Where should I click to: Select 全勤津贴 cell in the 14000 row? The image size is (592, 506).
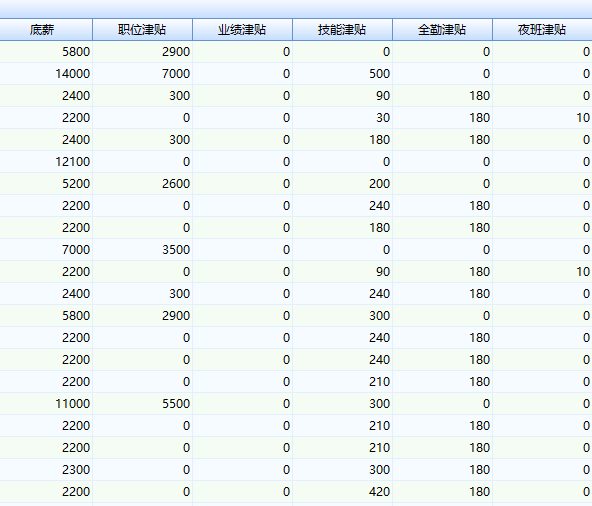442,74
